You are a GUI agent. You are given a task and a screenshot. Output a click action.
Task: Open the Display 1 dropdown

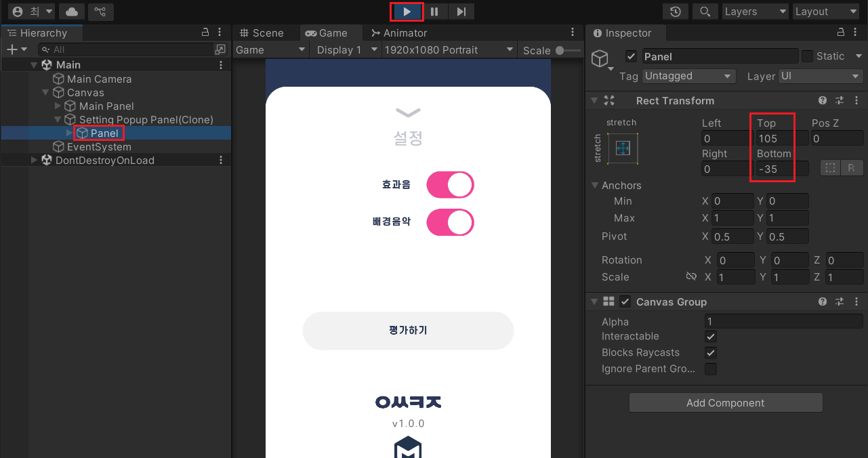point(346,49)
